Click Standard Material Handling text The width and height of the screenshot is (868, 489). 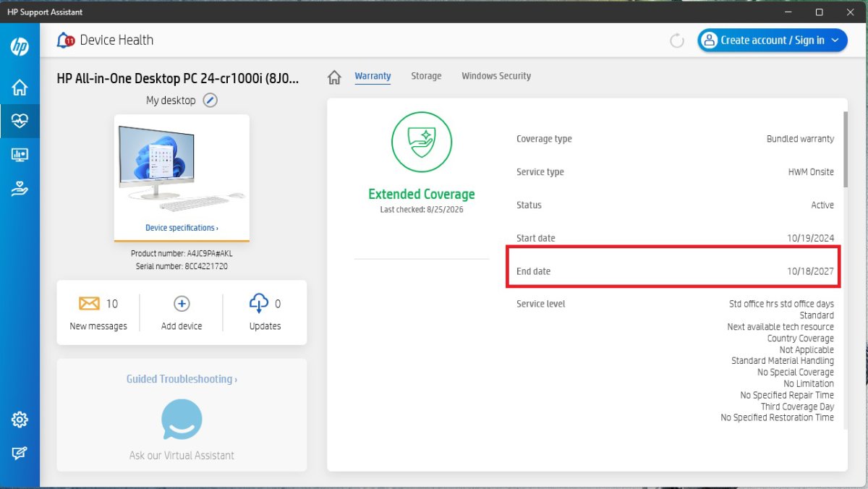tap(783, 361)
